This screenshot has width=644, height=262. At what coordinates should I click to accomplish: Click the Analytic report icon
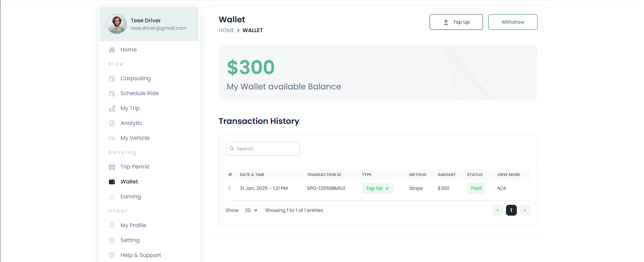[x=112, y=123]
